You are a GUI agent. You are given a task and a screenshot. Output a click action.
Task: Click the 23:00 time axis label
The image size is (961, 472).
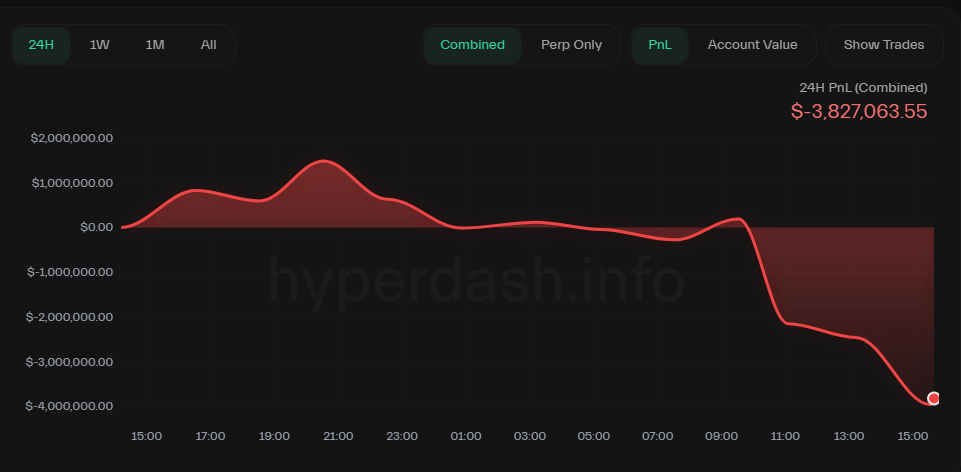click(x=402, y=436)
